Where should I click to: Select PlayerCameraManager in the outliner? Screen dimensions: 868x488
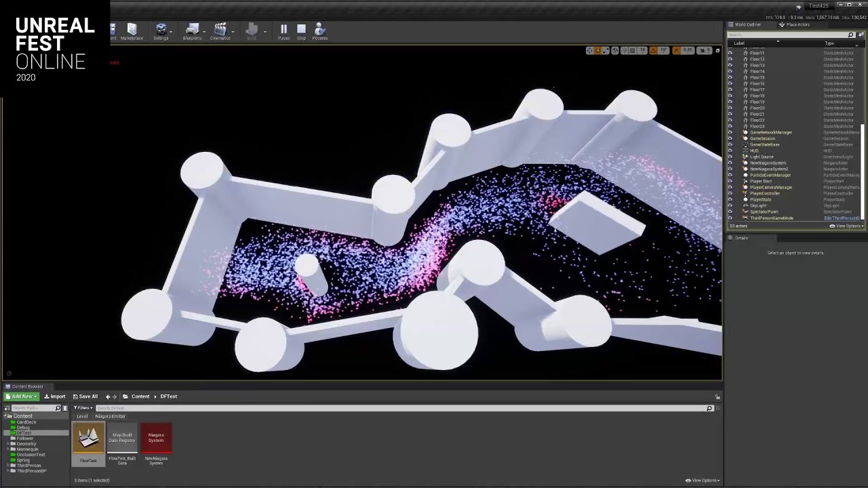pyautogui.click(x=771, y=187)
